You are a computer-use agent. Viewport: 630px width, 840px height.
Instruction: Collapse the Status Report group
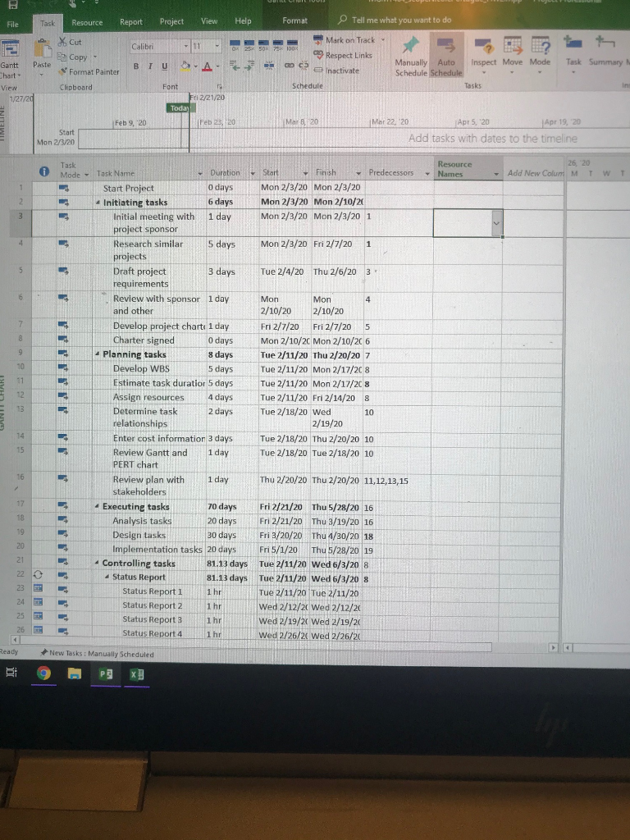coord(107,577)
